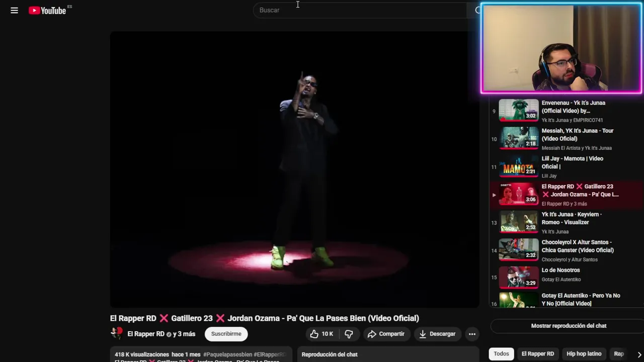
Task: Click Chocoleyrol y Altur Santos channel text
Action: (570, 259)
